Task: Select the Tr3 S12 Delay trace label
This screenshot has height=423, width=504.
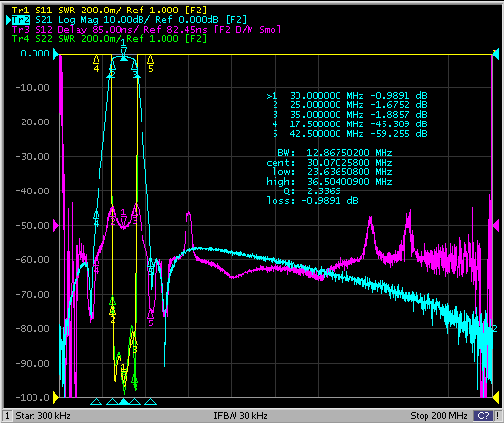Action: coord(146,30)
